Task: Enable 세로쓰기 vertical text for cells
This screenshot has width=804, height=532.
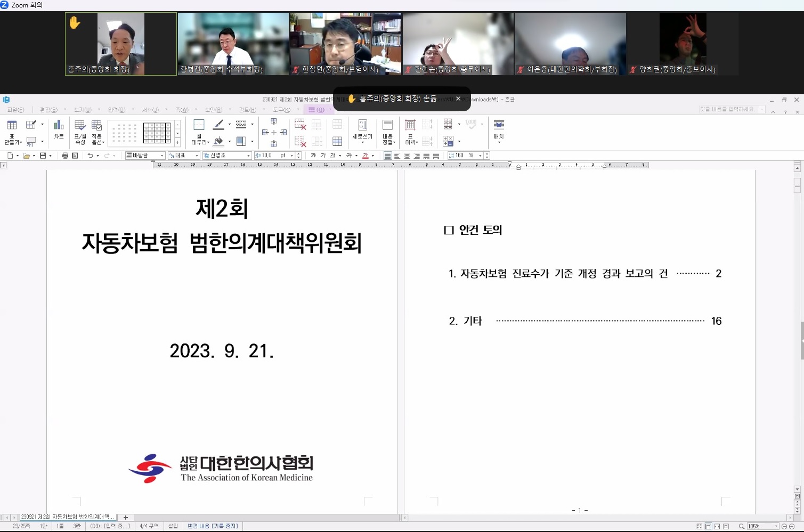Action: click(362, 132)
